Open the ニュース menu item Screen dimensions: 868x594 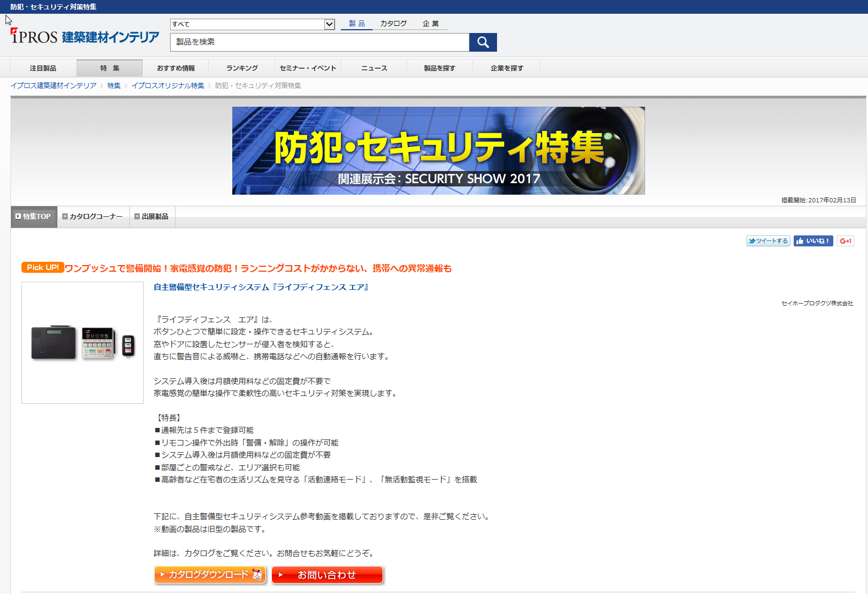click(x=374, y=68)
